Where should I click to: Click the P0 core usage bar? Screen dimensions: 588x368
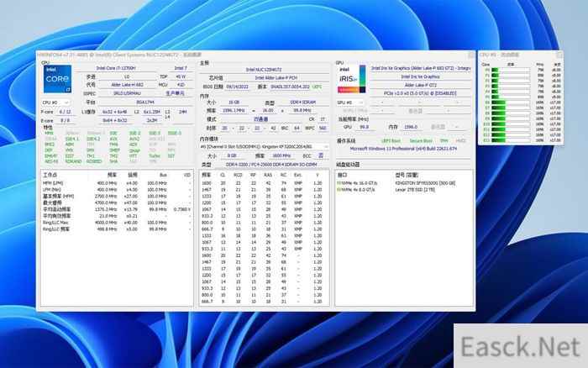(x=511, y=70)
